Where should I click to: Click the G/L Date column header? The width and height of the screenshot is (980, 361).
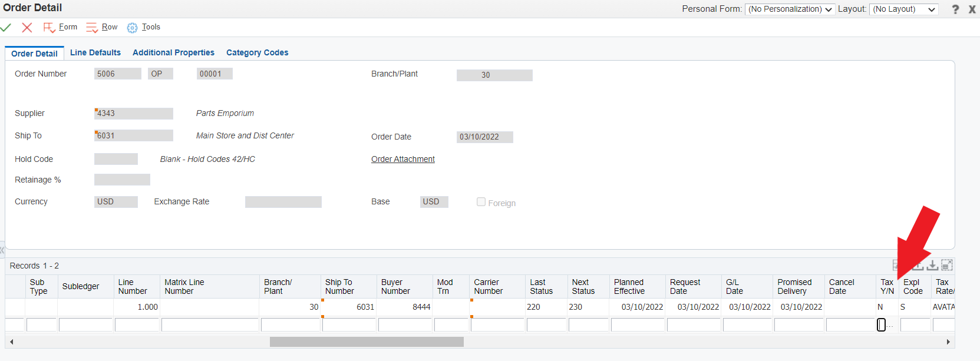(747, 287)
